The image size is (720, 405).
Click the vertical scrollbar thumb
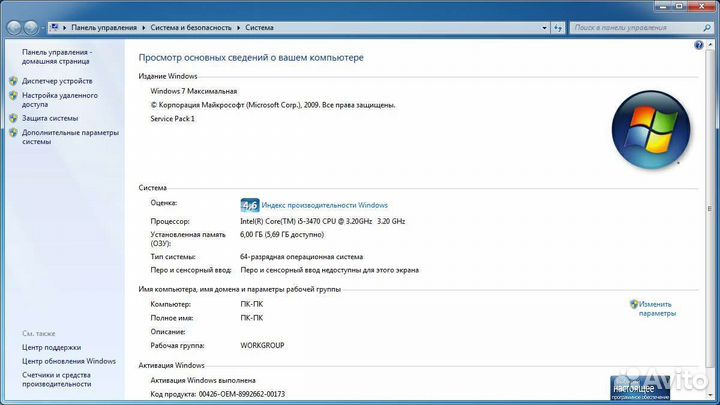710,208
